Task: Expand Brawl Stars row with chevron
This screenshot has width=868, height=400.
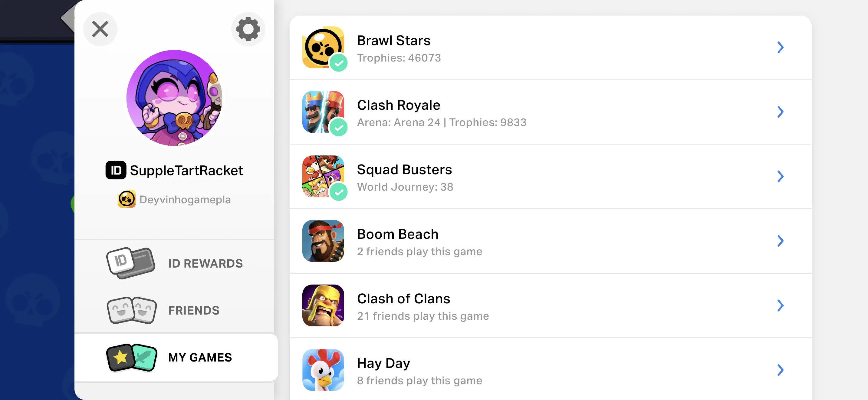Action: (780, 47)
